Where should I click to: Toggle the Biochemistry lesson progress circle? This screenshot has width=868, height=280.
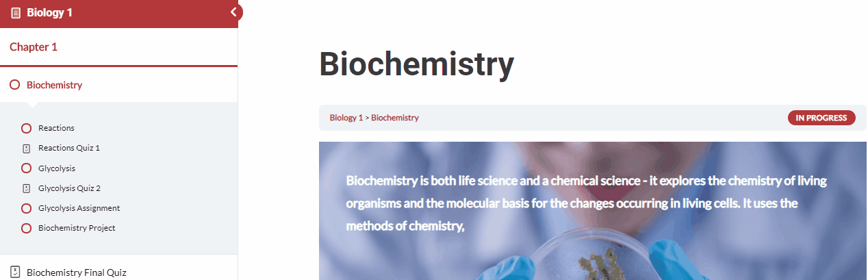tap(15, 85)
